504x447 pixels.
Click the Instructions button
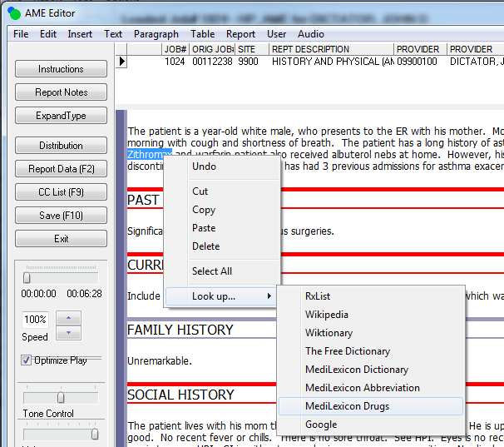pyautogui.click(x=61, y=69)
